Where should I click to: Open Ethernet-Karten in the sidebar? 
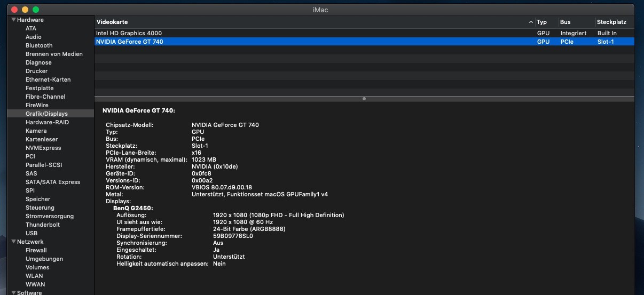click(48, 79)
